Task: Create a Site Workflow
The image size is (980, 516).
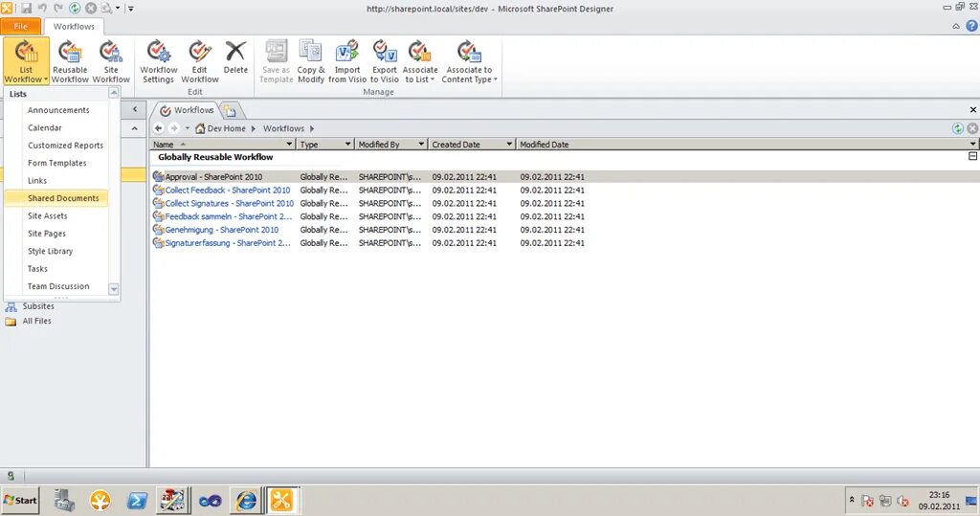Action: (x=111, y=61)
